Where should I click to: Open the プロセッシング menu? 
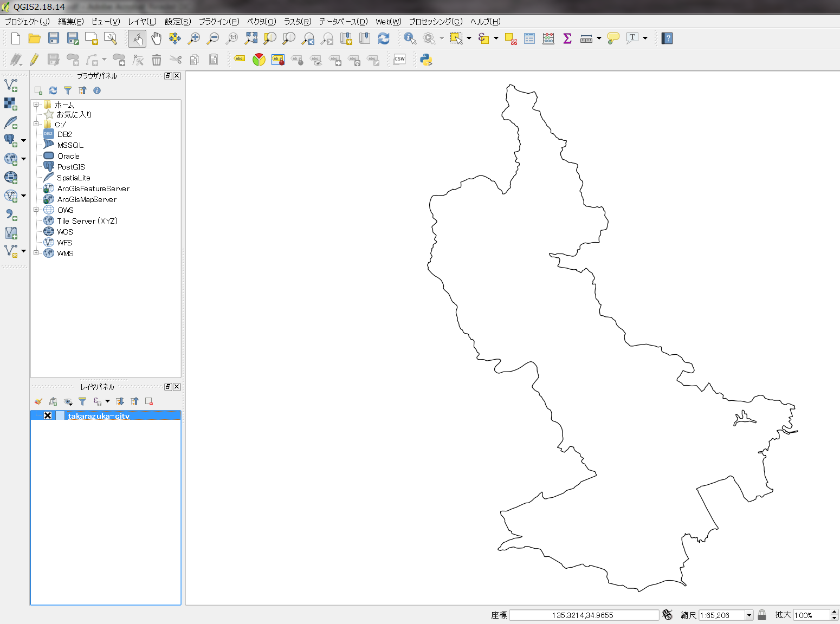436,22
